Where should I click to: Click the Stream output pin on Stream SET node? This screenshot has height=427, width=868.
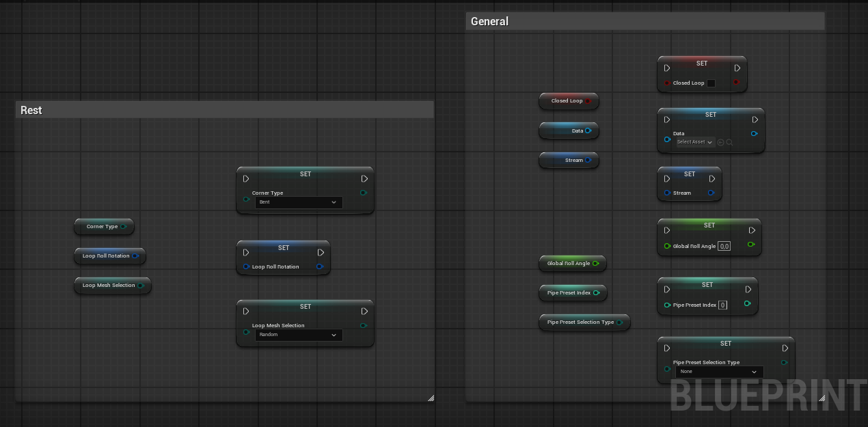pos(711,193)
